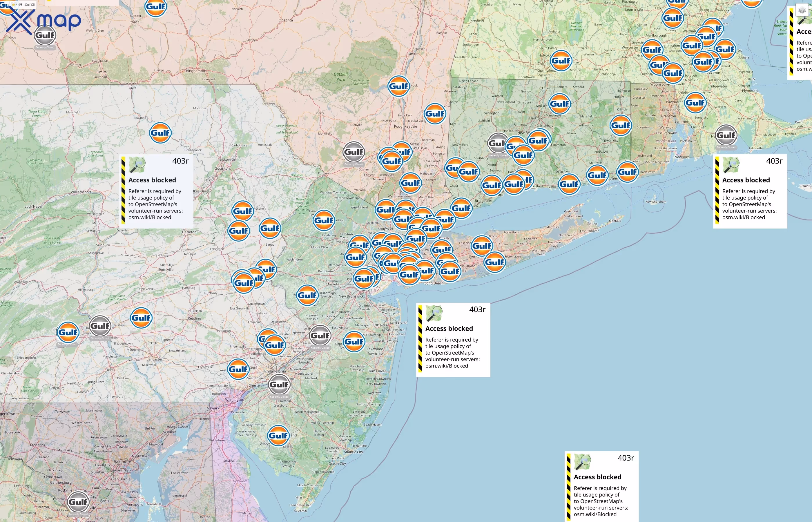Image resolution: width=812 pixels, height=522 pixels.
Task: Click the Gulf marker near Hopatcong
Action: [324, 220]
